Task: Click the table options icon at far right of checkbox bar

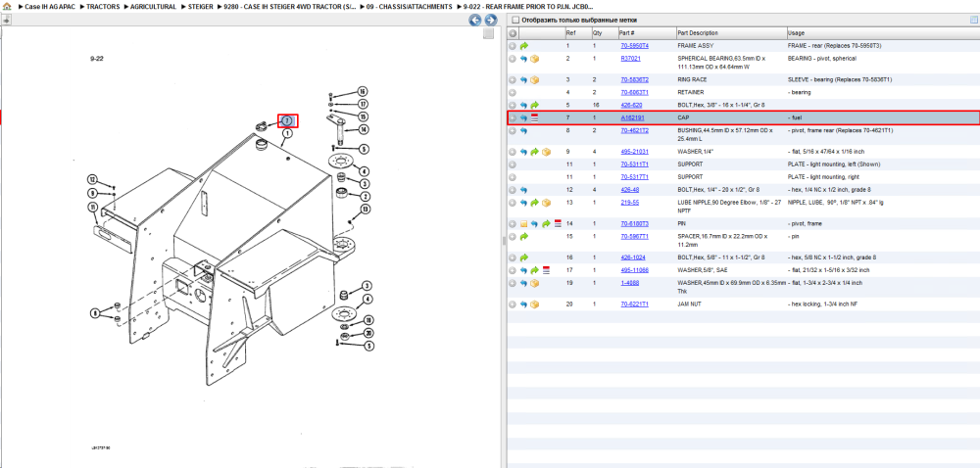Action: click(x=973, y=20)
